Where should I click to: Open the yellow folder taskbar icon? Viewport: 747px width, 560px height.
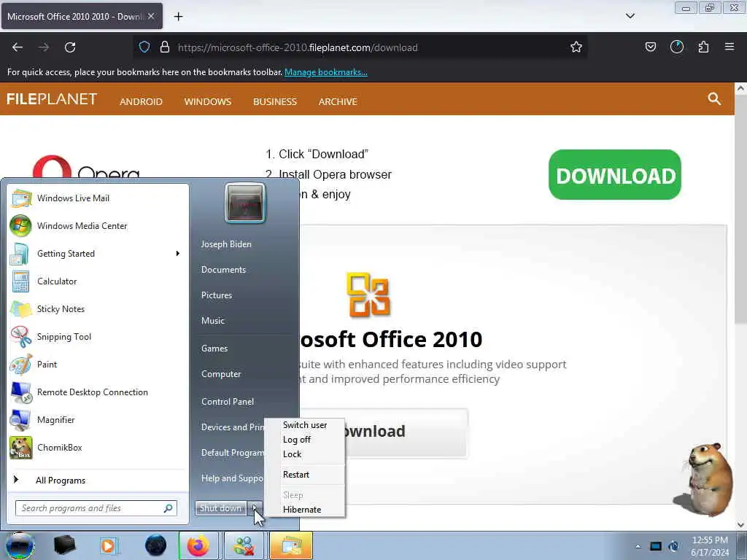pos(291,545)
